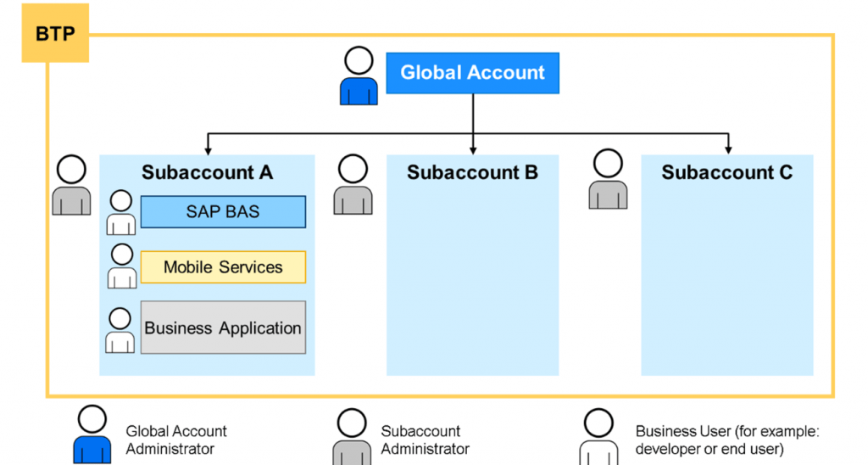Click the business user icon beside Mobile Services

(x=122, y=266)
